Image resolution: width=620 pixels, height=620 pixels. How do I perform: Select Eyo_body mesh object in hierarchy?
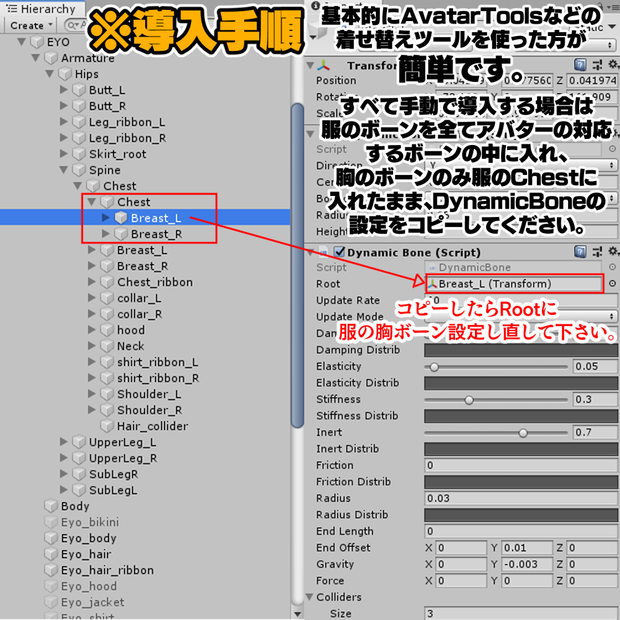pyautogui.click(x=89, y=538)
